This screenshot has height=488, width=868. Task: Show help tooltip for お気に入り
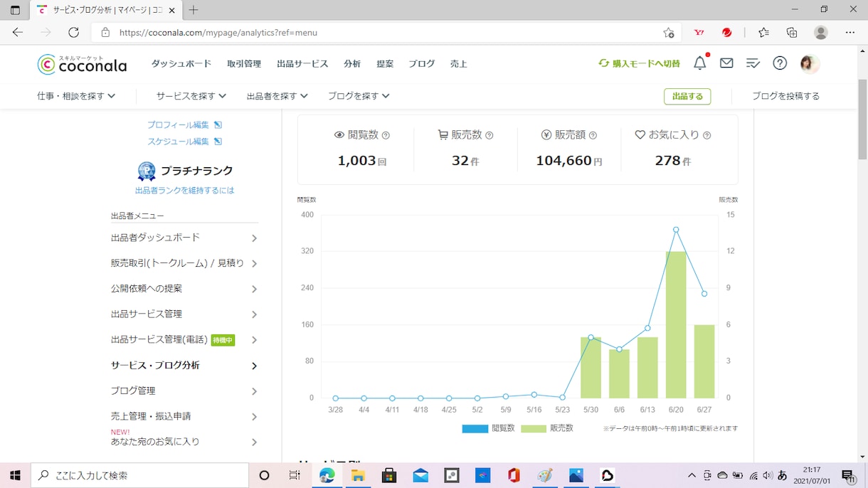point(706,135)
